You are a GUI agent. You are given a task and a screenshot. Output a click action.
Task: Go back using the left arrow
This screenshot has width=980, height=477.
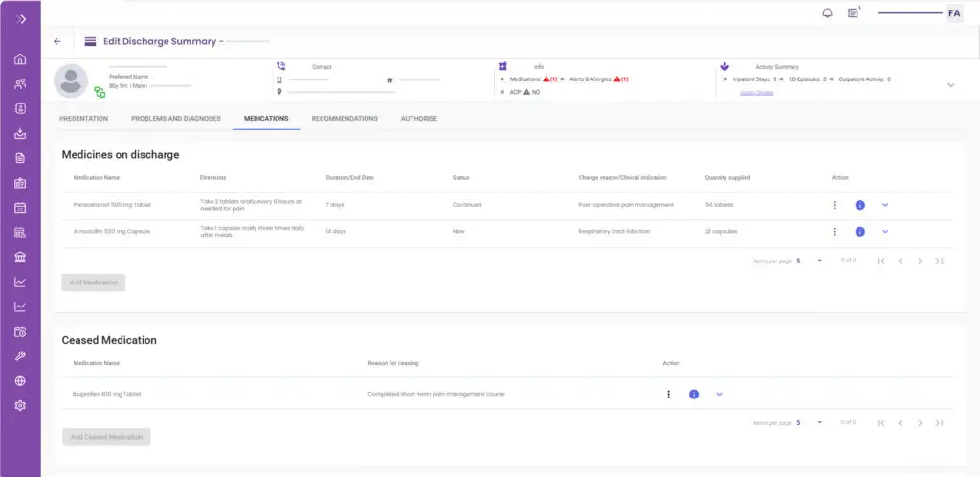(57, 41)
